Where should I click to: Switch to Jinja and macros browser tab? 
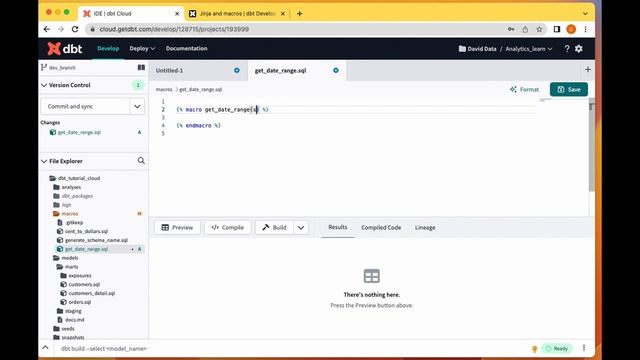(237, 13)
